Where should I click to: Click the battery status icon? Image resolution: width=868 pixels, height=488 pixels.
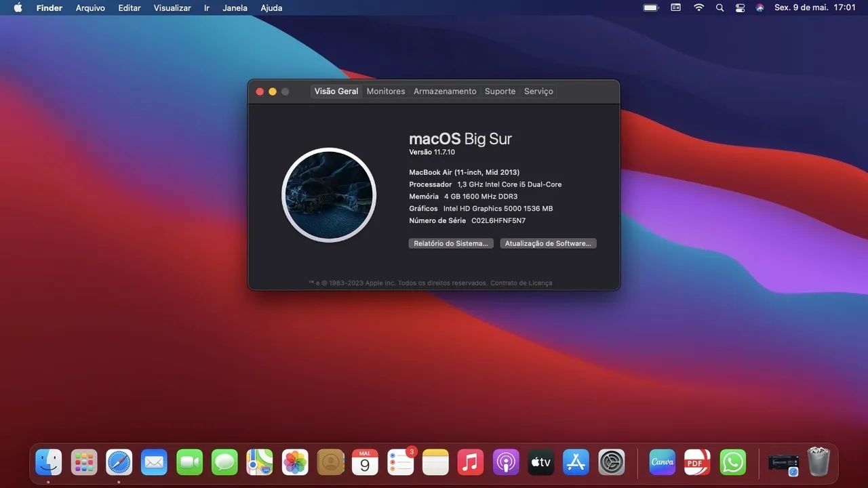click(651, 7)
